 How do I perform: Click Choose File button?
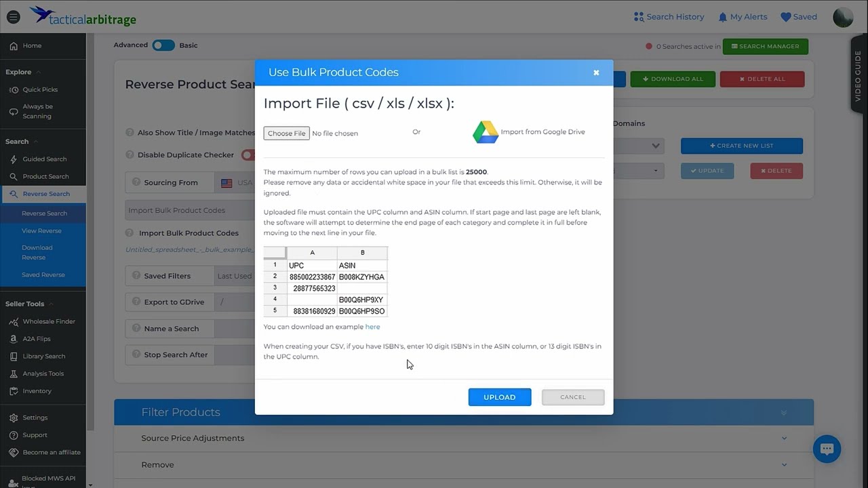coord(286,134)
